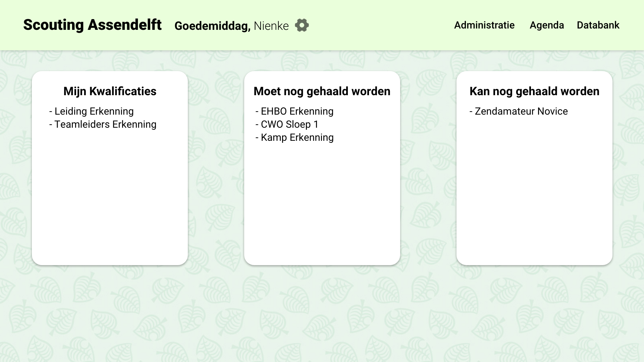The width and height of the screenshot is (644, 362).
Task: Click the Kan nog gehaald worden heading
Action: pos(534,91)
